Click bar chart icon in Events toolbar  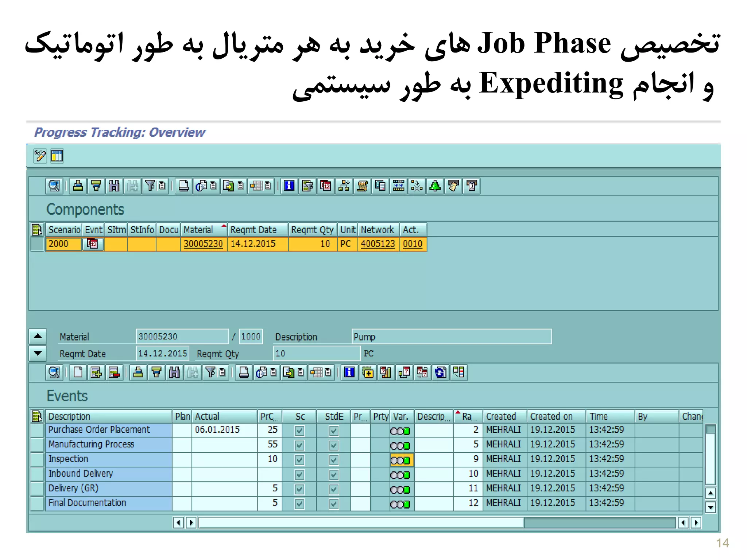[386, 373]
